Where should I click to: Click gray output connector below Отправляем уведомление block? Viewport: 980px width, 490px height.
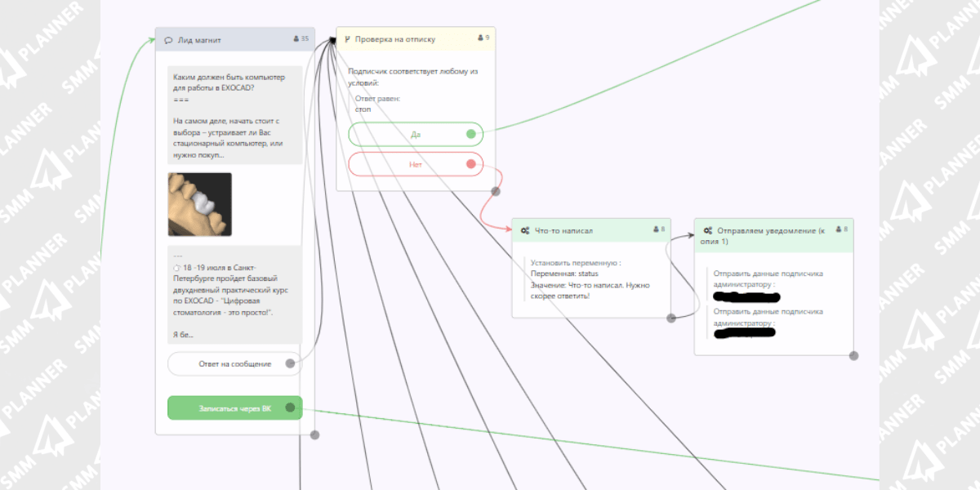(x=853, y=355)
